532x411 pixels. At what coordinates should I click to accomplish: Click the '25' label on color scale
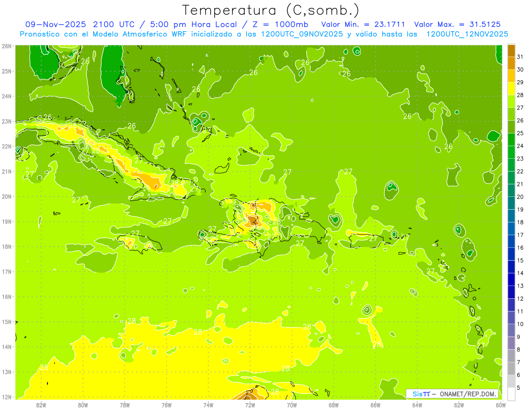[x=520, y=133]
